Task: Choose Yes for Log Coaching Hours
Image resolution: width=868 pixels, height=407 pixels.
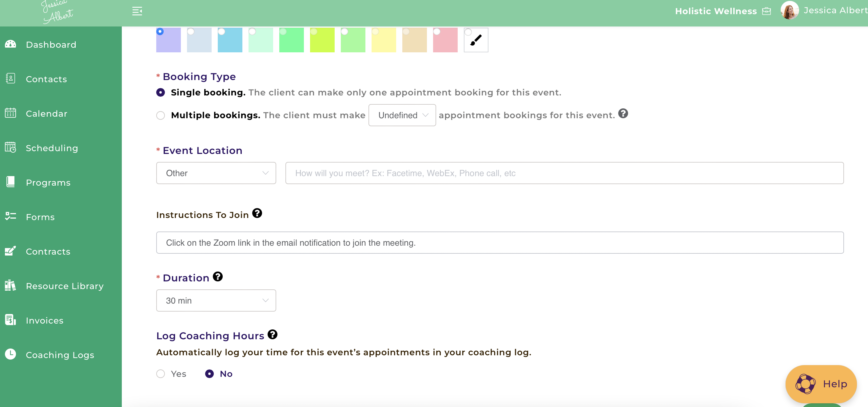Action: (161, 374)
